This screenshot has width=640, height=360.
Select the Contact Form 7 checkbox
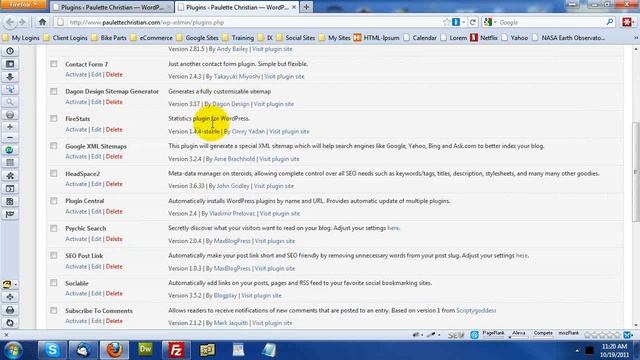54,64
